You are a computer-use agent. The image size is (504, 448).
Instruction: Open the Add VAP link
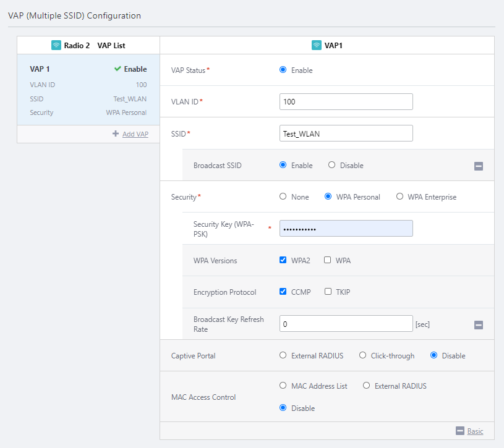[135, 134]
